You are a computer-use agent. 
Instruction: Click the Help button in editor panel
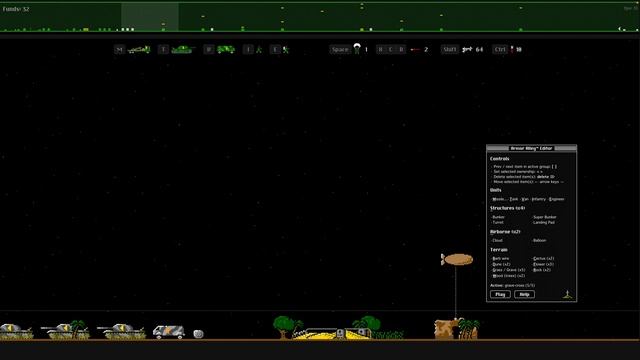(x=524, y=294)
